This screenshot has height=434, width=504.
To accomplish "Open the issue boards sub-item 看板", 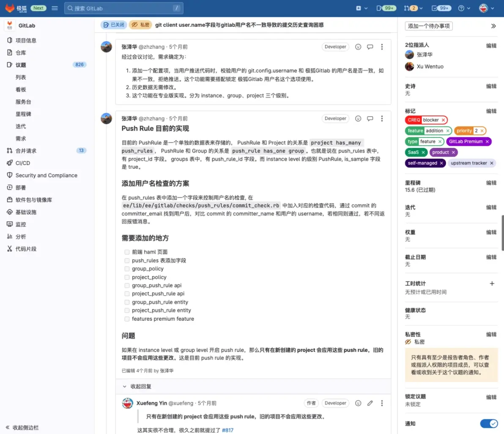I will tap(21, 90).
